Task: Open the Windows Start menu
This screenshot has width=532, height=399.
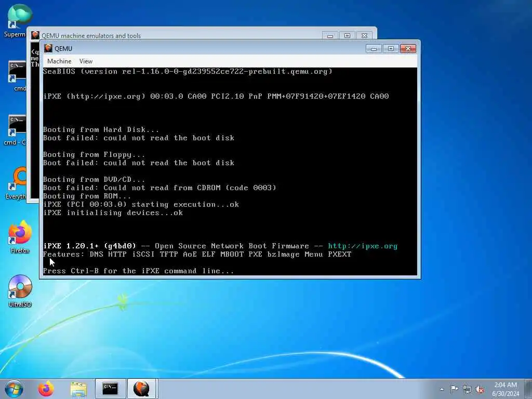Action: [x=14, y=389]
